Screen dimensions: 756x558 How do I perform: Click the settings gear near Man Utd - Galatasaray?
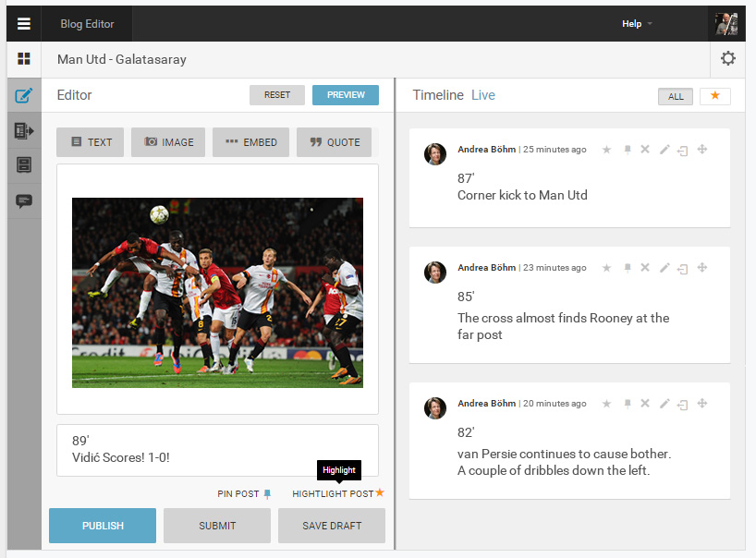[x=728, y=58]
